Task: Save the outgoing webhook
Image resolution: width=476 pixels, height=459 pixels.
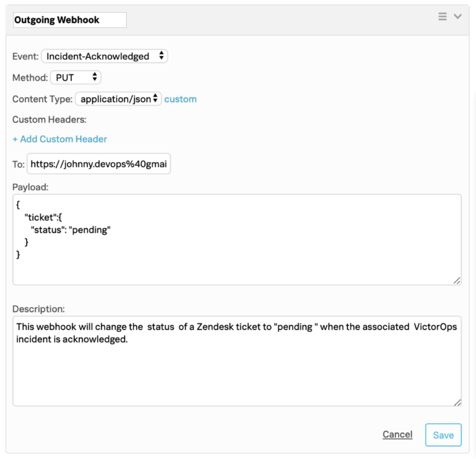Action: click(x=443, y=435)
